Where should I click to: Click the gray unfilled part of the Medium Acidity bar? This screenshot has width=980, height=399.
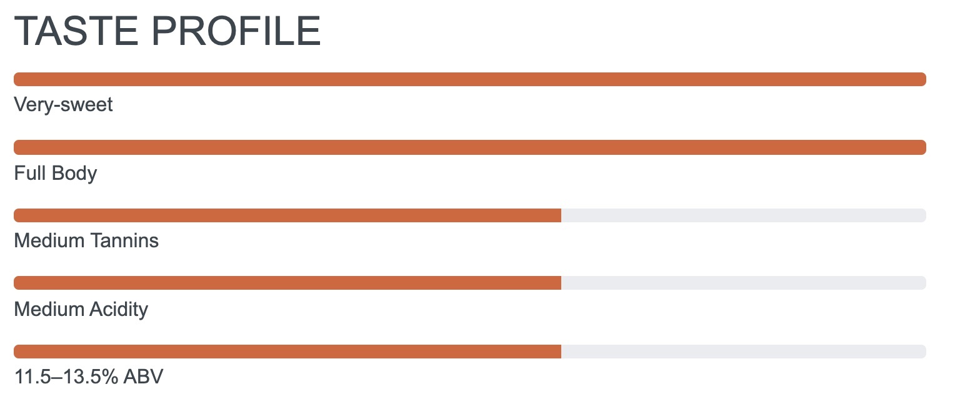click(x=744, y=283)
